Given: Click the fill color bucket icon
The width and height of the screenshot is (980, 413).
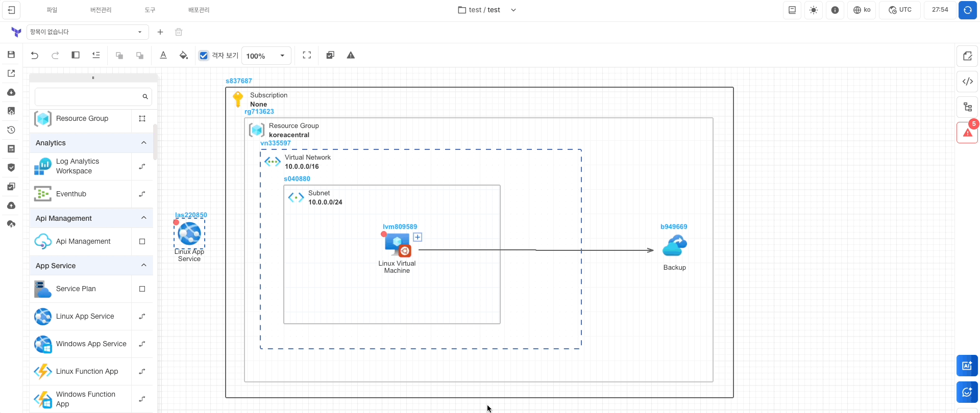Looking at the screenshot, I should (183, 56).
